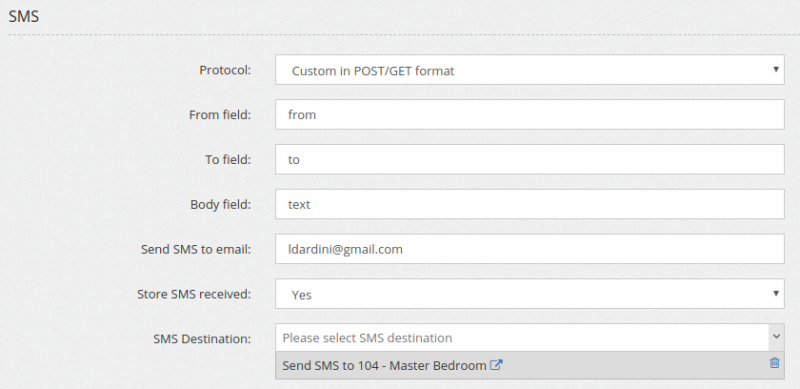This screenshot has height=389, width=800.
Task: Click the down arrow on the Protocol select
Action: [x=776, y=69]
